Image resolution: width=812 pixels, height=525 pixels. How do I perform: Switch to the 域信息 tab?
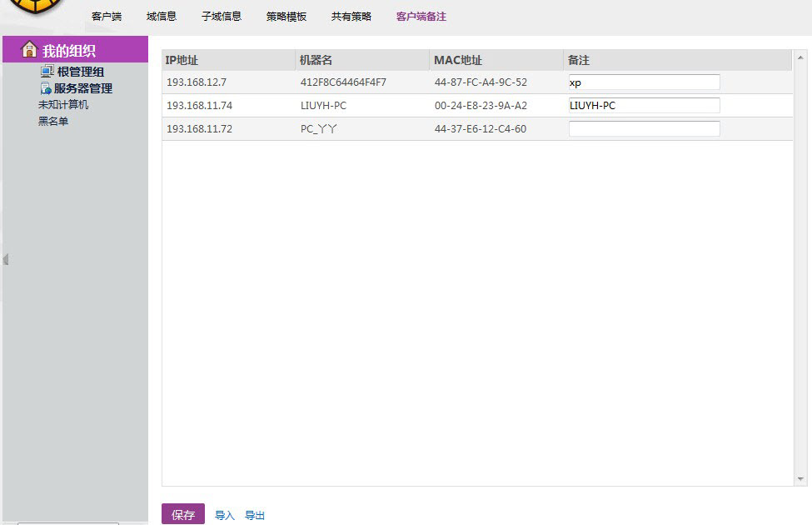coord(162,17)
